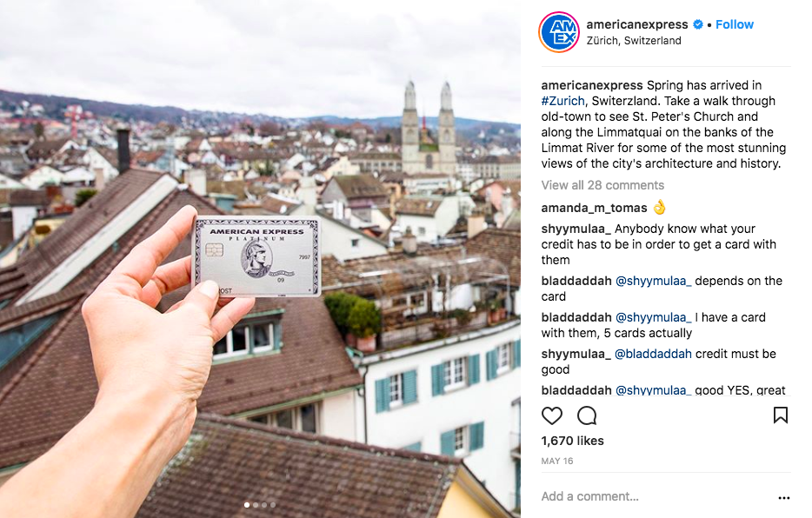
Task: Open the #Zurich hashtag
Action: (x=562, y=101)
